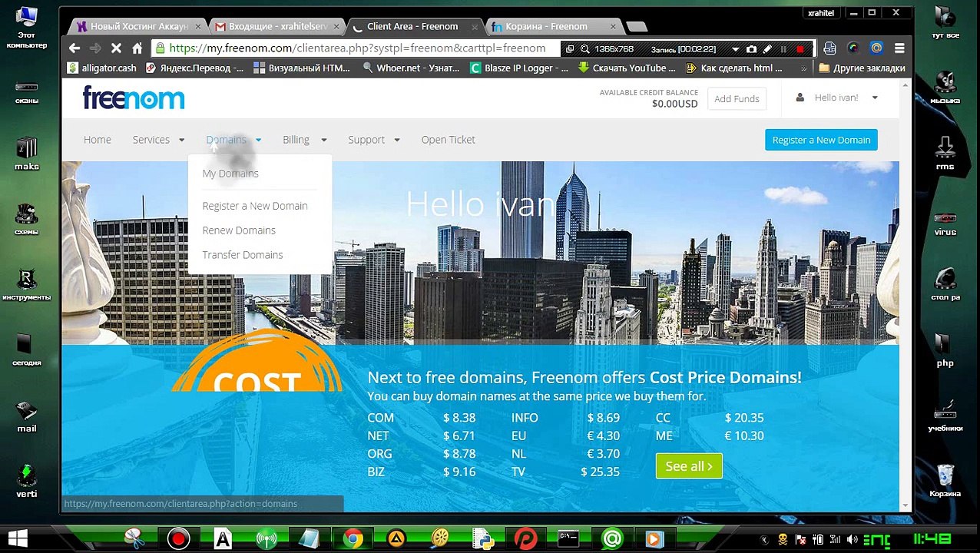Viewport: 980px width, 553px height.
Task: Open Другие закладки bookmarks folder
Action: pos(861,68)
